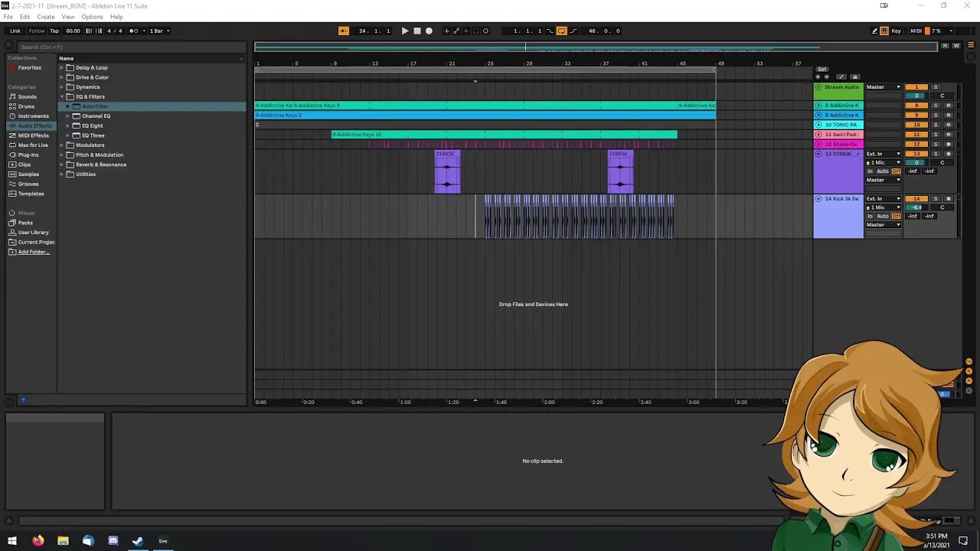Open the Help menu
Image resolution: width=980 pixels, height=551 pixels.
[116, 17]
